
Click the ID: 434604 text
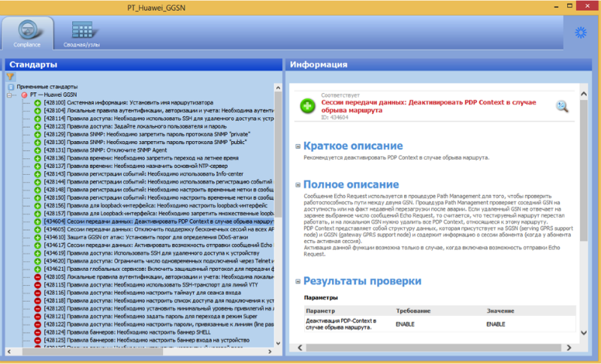click(334, 118)
